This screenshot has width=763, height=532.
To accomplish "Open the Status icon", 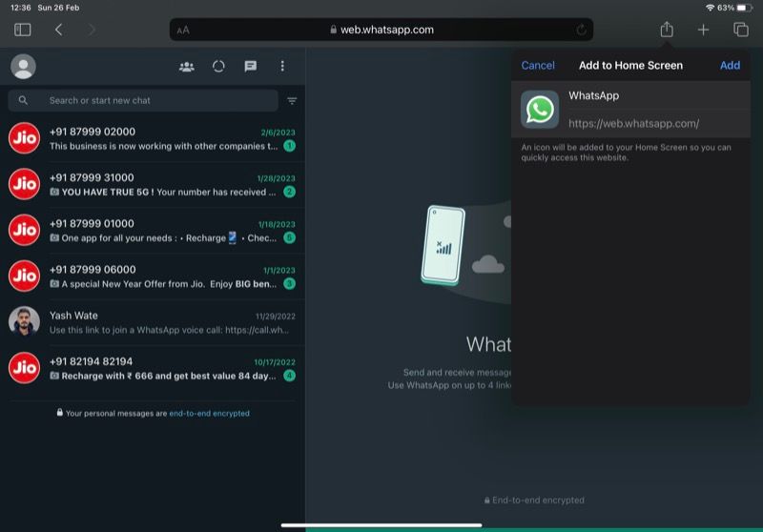I will (x=218, y=66).
